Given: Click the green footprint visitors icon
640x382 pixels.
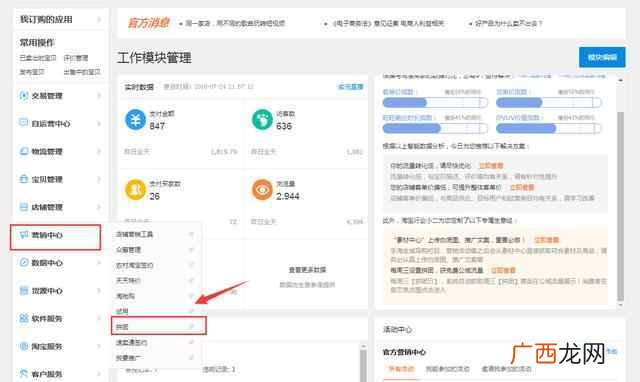Looking at the screenshot, I should 262,120.
